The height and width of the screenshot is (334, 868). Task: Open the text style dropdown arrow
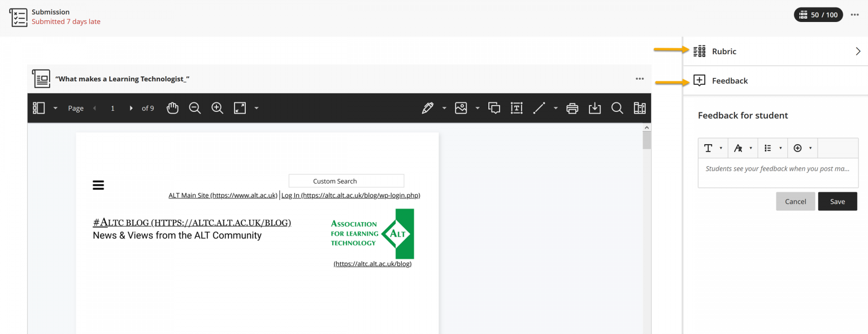point(721,148)
